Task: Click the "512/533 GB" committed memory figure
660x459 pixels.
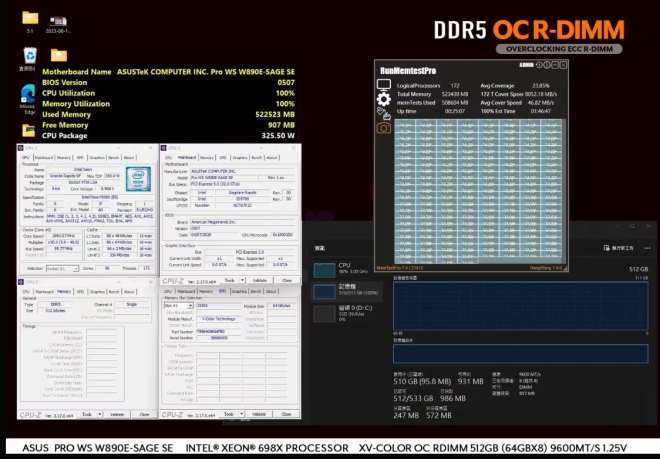Action: (413, 398)
